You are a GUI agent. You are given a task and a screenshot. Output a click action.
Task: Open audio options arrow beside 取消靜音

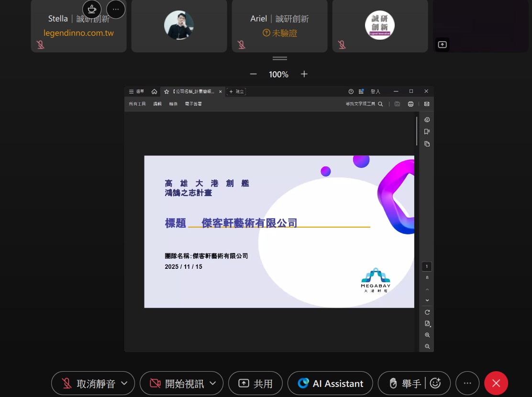124,383
